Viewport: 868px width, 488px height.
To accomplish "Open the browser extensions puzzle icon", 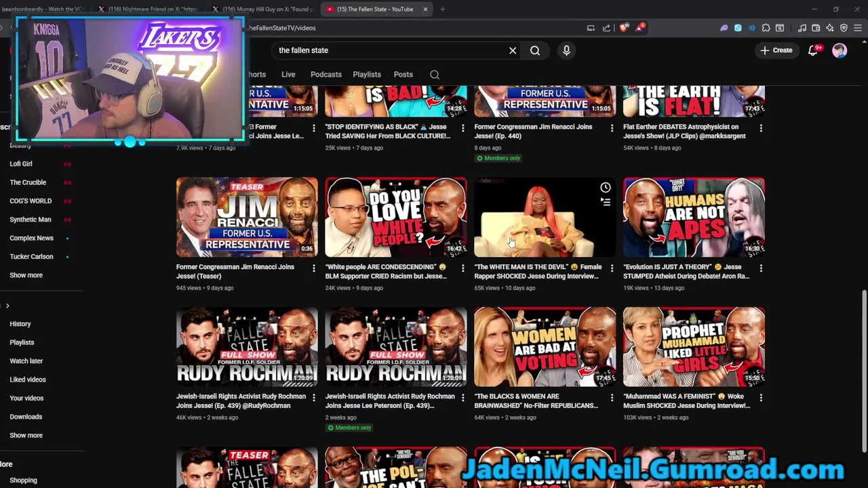I will [766, 28].
